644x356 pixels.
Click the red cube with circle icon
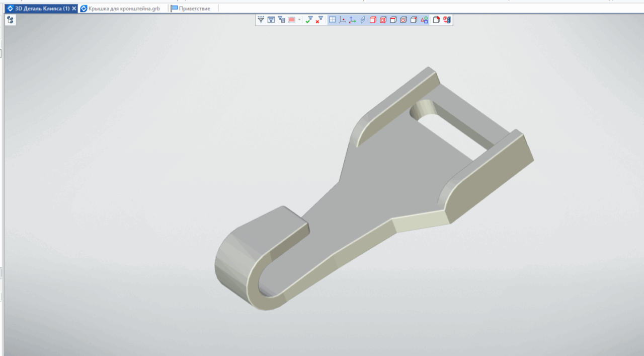[383, 20]
